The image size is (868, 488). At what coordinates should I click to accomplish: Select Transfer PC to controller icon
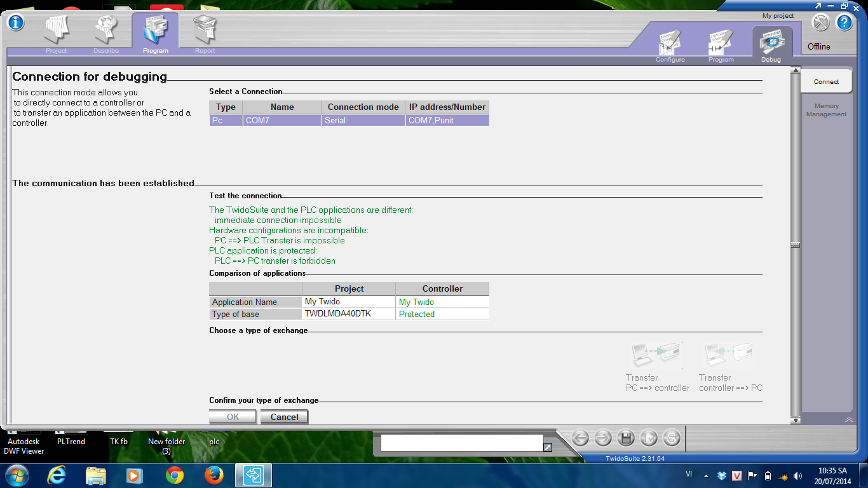coord(656,356)
